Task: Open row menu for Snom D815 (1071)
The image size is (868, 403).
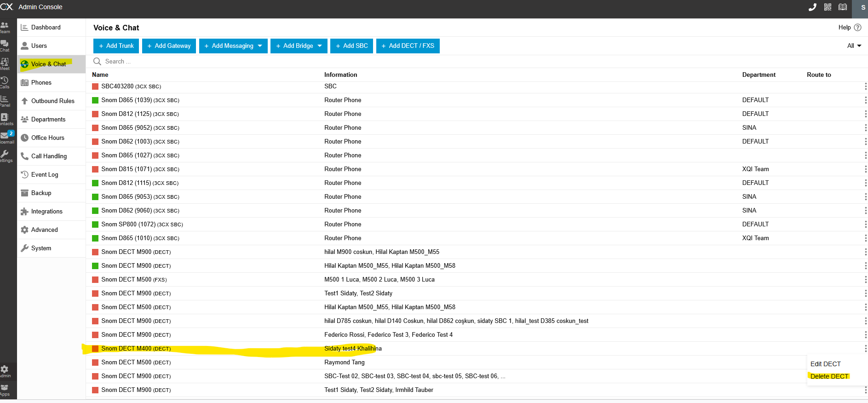Action: (865, 169)
